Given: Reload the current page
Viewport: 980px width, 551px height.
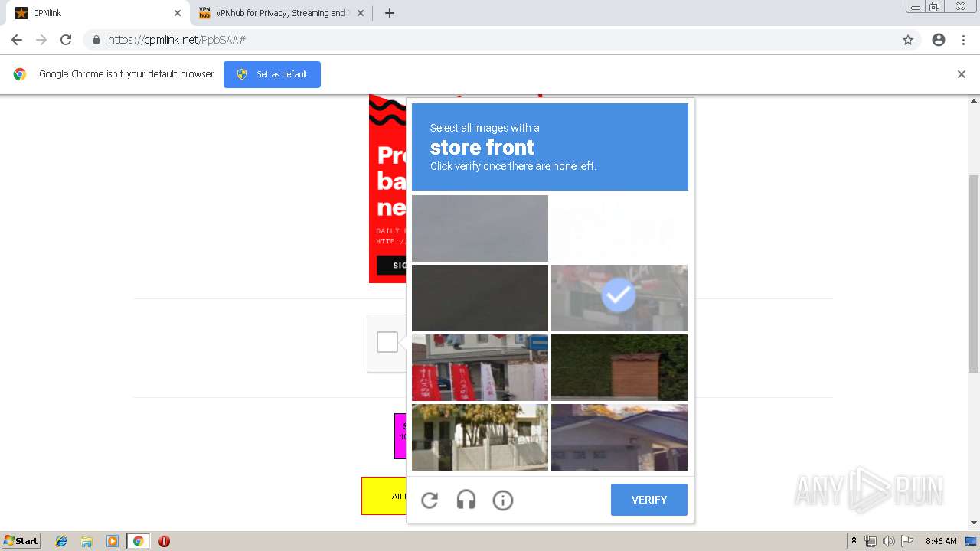Looking at the screenshot, I should pyautogui.click(x=66, y=40).
